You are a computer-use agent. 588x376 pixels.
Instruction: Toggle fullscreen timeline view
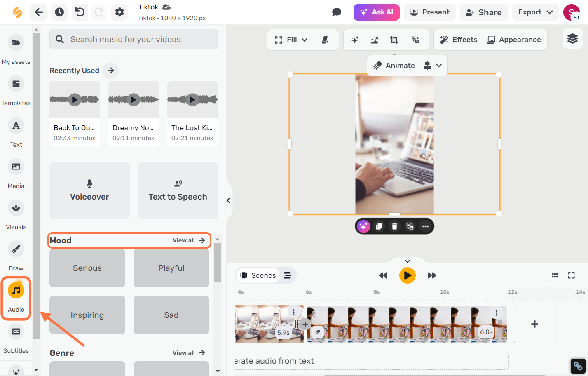pos(572,275)
